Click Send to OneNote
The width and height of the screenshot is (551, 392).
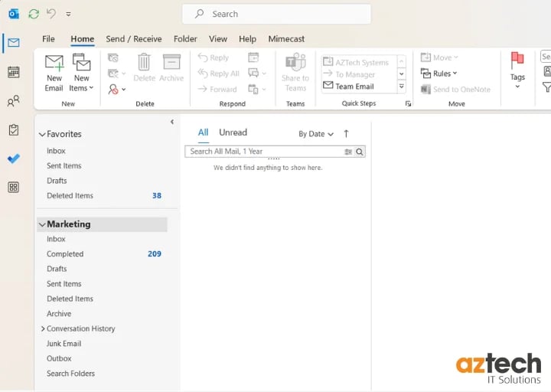coord(456,90)
